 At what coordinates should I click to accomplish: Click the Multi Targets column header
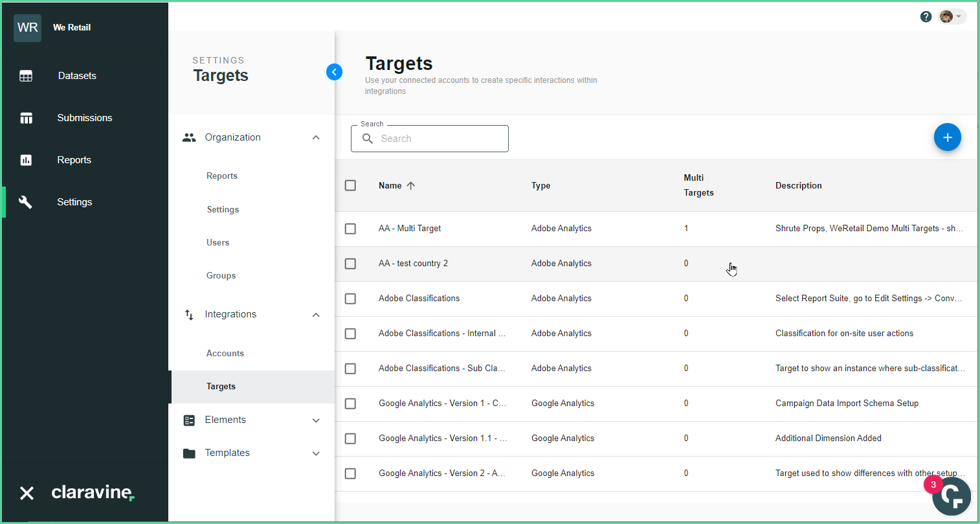click(x=698, y=185)
